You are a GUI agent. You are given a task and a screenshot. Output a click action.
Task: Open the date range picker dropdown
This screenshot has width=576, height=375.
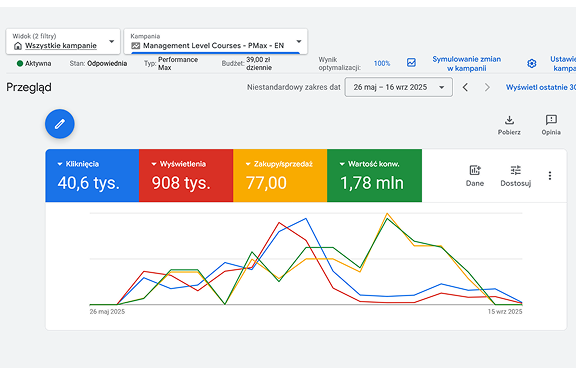(x=399, y=87)
